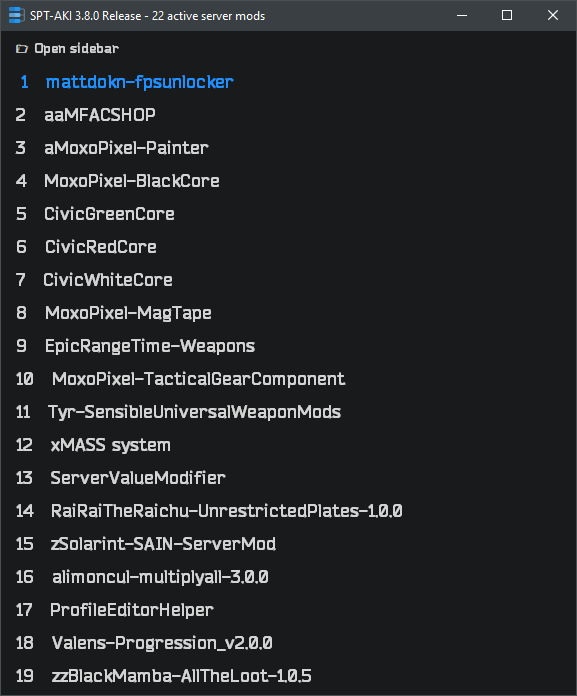Choose aMoxoPixel-Painter from the list
Image resolution: width=577 pixels, height=696 pixels.
126,148
